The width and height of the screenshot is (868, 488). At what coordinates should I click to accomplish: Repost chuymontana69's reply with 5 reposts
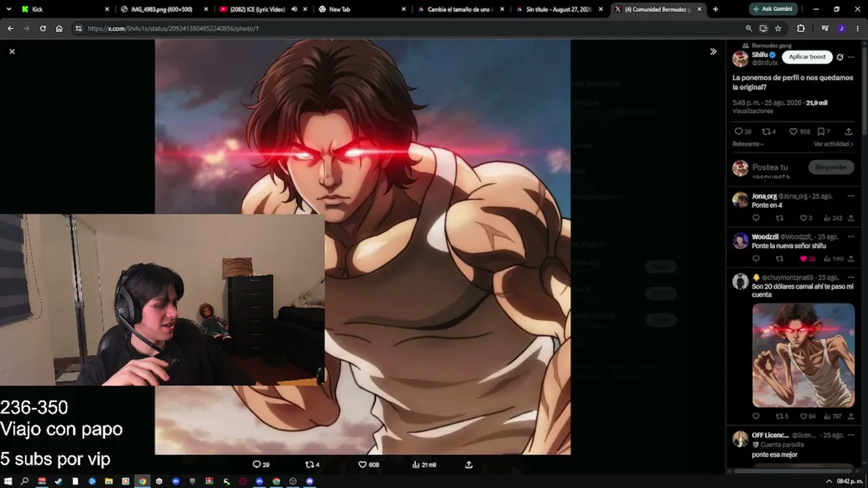(779, 416)
